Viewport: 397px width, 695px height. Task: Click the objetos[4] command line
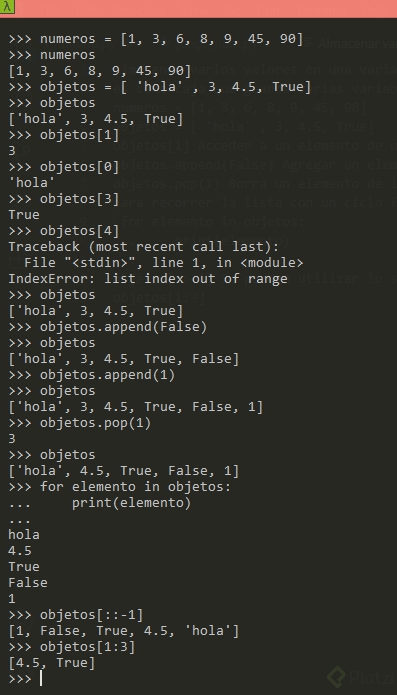click(x=64, y=231)
